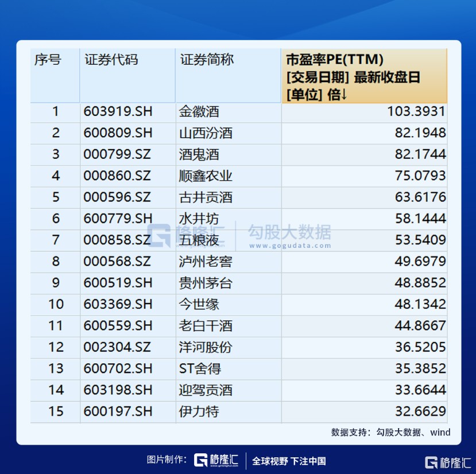Select stock name 古井贡酒
476x474 pixels.
[206, 197]
